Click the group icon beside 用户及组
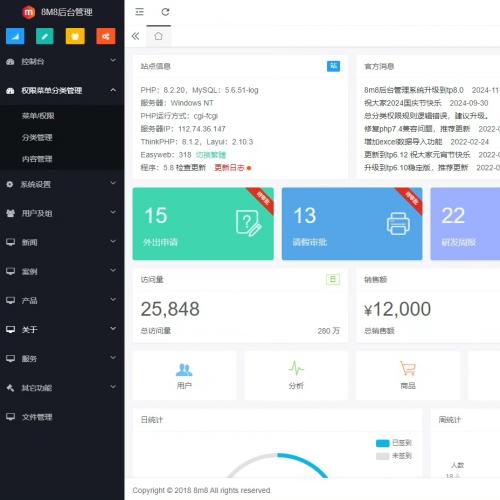The width and height of the screenshot is (500, 500). click(x=10, y=213)
